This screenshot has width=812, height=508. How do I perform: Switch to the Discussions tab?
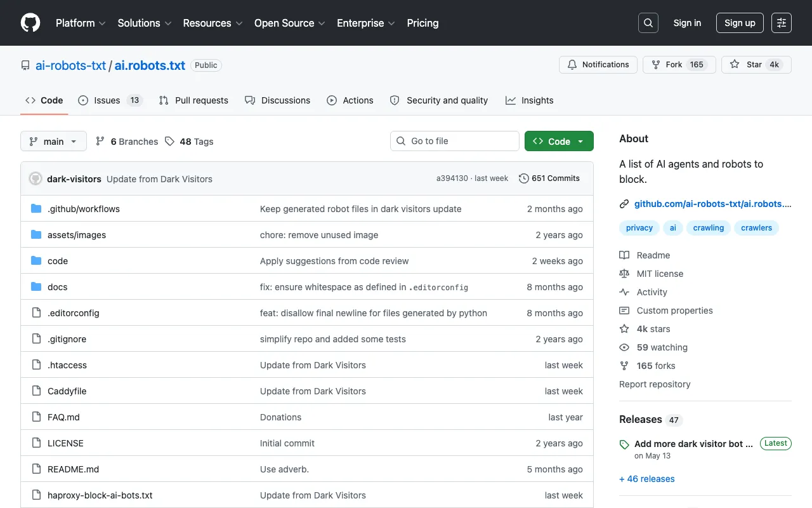point(277,100)
